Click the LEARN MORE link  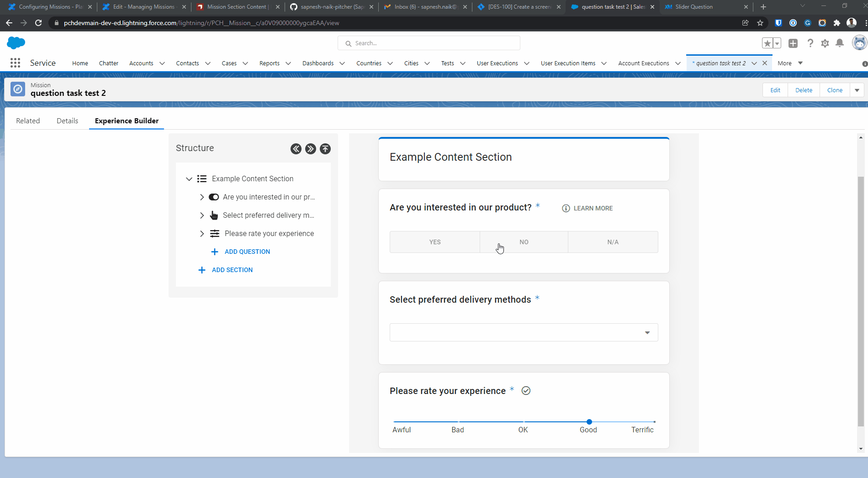pyautogui.click(x=593, y=208)
